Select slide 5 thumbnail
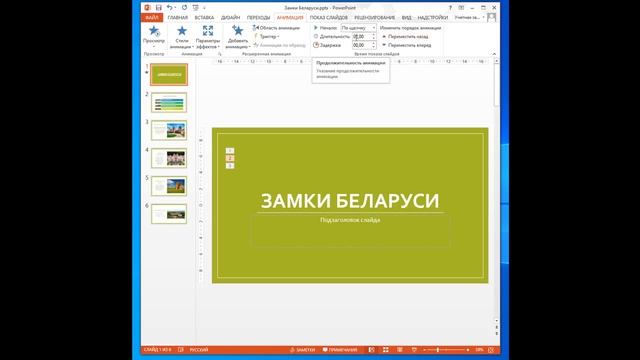Screen dimensions: 640x360 click(169, 186)
